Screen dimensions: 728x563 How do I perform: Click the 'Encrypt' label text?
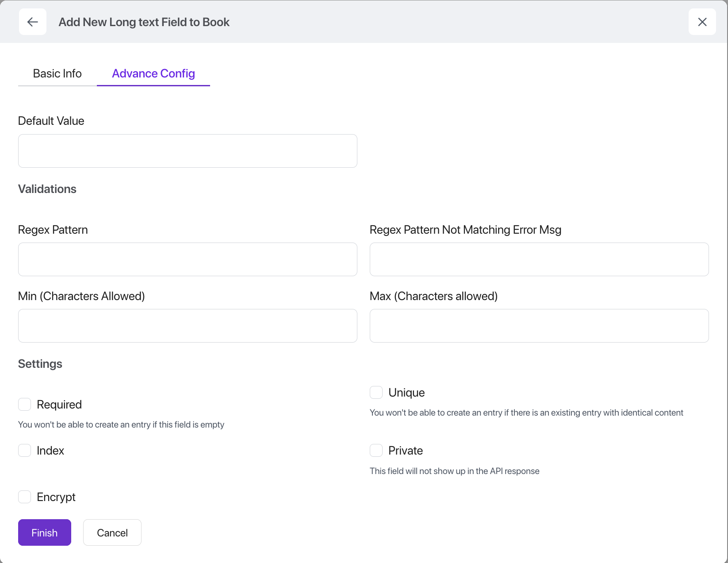56,497
